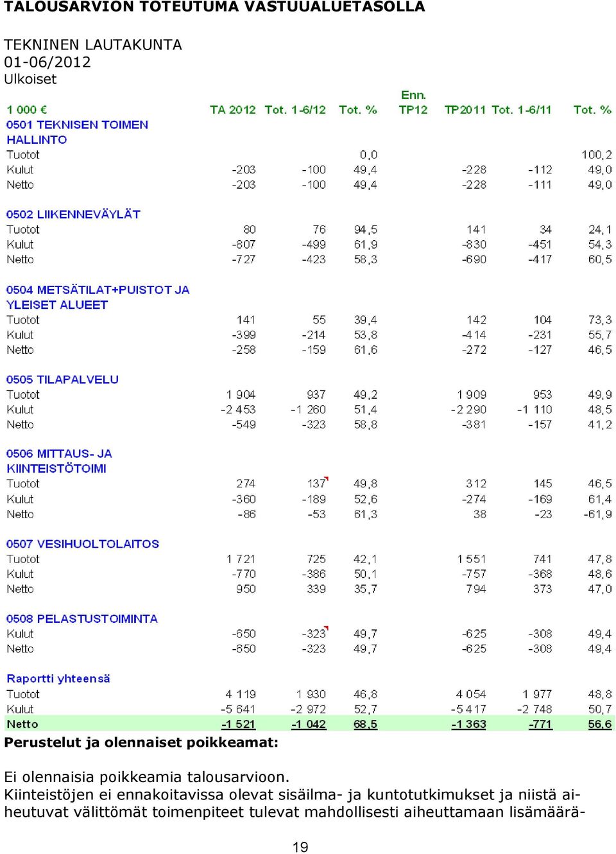Click the 'Perustelut ja olennaiset poikkeamat:' heading
Image resolution: width=616 pixels, height=854 pixels.
tap(141, 743)
